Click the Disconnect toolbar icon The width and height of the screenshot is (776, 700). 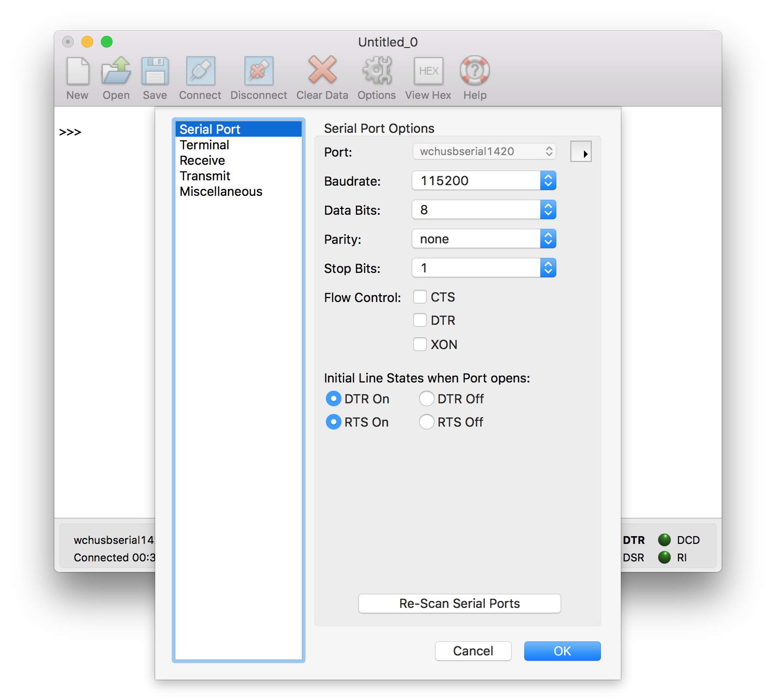(x=259, y=71)
